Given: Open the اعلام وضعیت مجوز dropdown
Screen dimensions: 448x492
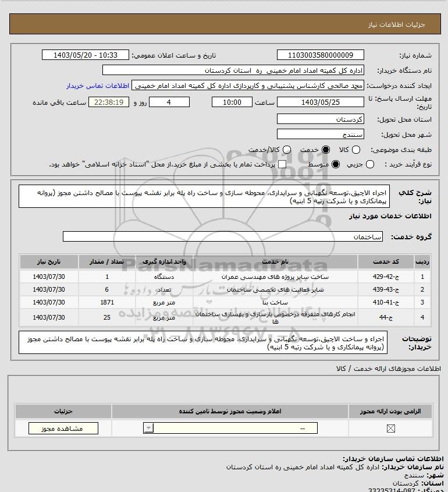Looking at the screenshot, I should 230,428.
